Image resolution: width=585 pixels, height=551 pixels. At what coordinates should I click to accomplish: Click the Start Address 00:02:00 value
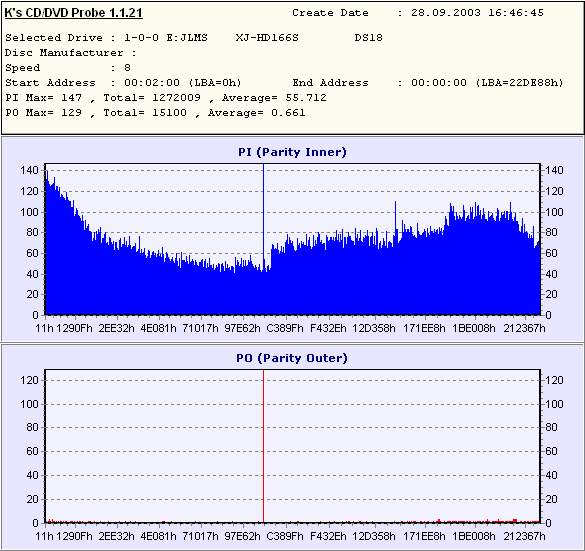point(152,83)
